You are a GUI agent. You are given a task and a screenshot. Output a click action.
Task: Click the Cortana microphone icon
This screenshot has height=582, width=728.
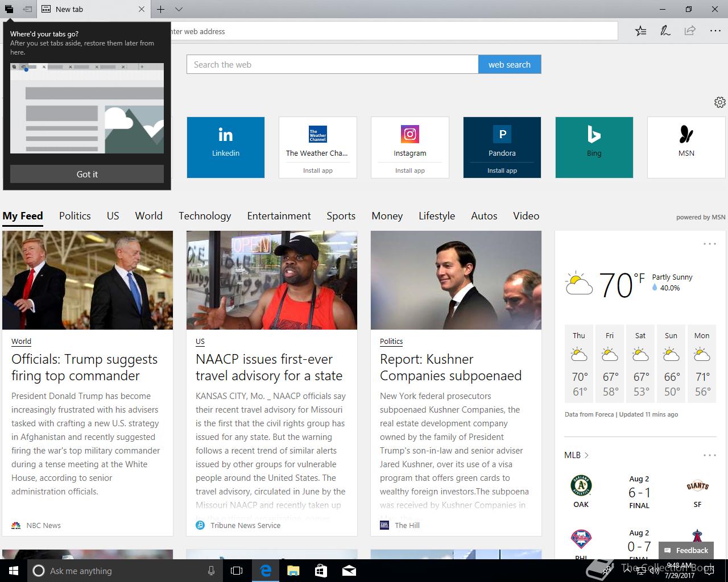(211, 571)
